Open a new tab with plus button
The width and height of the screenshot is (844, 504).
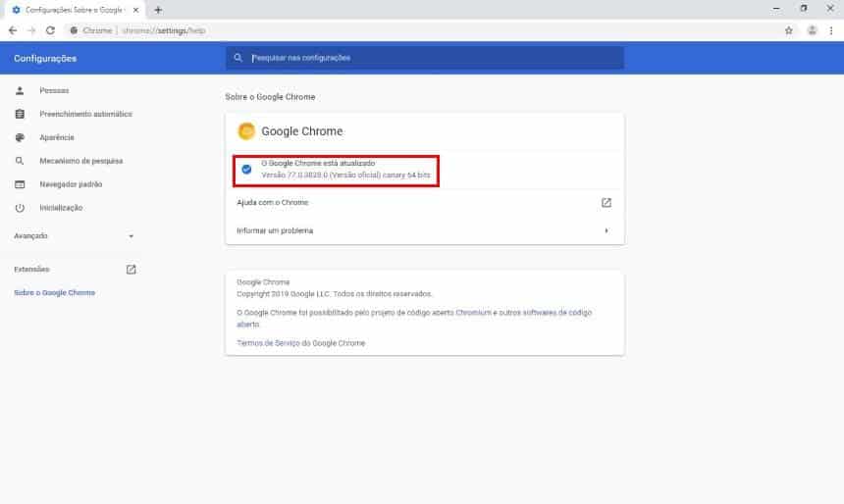(158, 10)
